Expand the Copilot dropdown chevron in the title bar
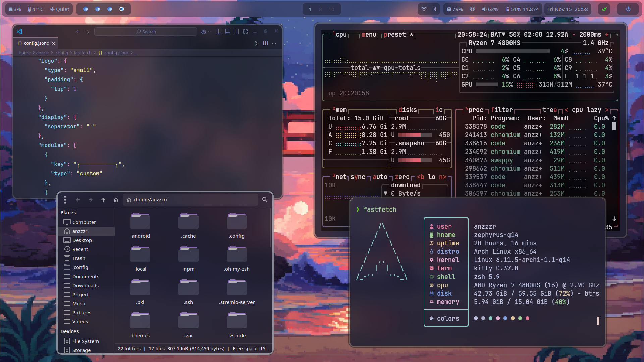This screenshot has width=644, height=362. 209,32
